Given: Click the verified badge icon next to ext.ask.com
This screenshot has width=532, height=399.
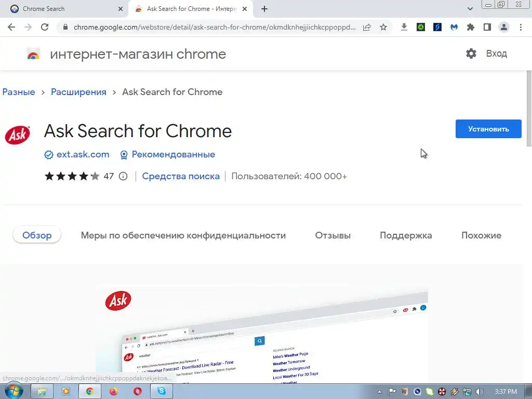Looking at the screenshot, I should [48, 155].
